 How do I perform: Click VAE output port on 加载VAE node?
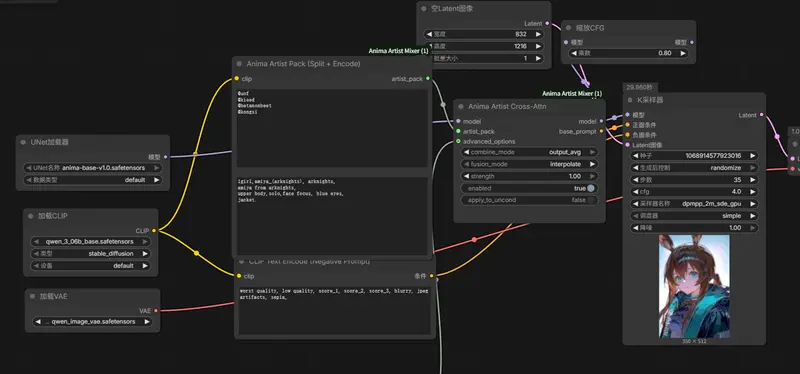pyautogui.click(x=156, y=310)
